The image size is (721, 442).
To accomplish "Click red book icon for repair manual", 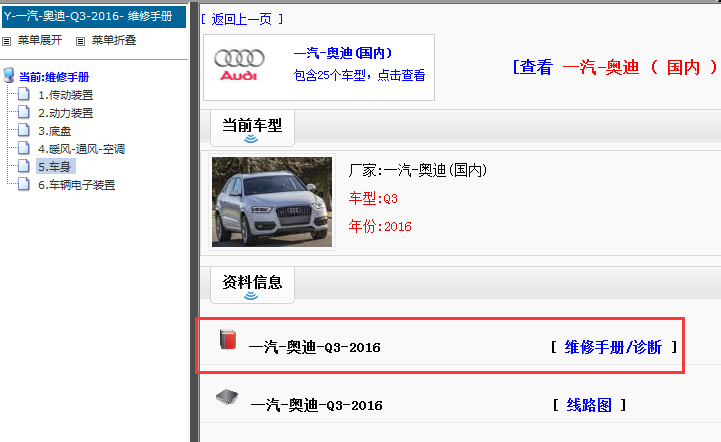I will tap(228, 340).
